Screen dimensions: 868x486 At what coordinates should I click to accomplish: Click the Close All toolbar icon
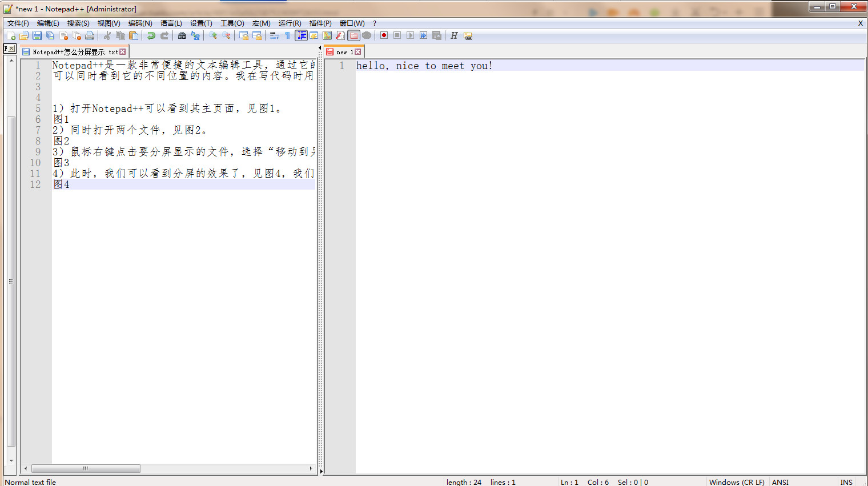pyautogui.click(x=77, y=35)
